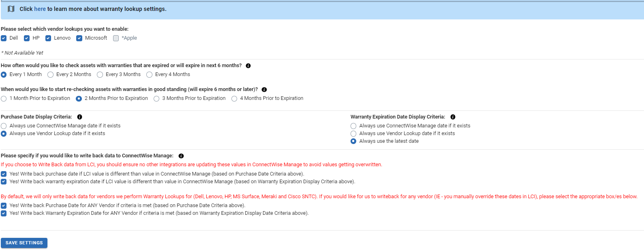Select Always use the latest date option
Image resolution: width=644 pixels, height=250 pixels.
[x=353, y=141]
